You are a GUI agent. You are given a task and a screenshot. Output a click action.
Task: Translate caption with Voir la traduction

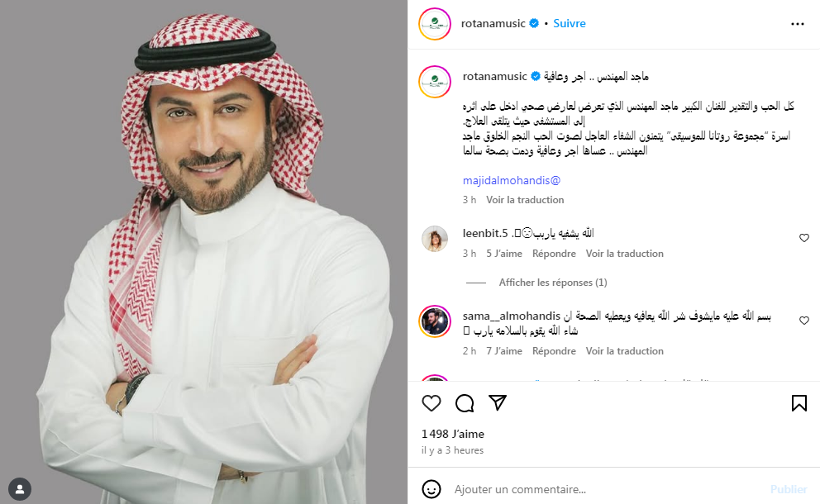525,200
